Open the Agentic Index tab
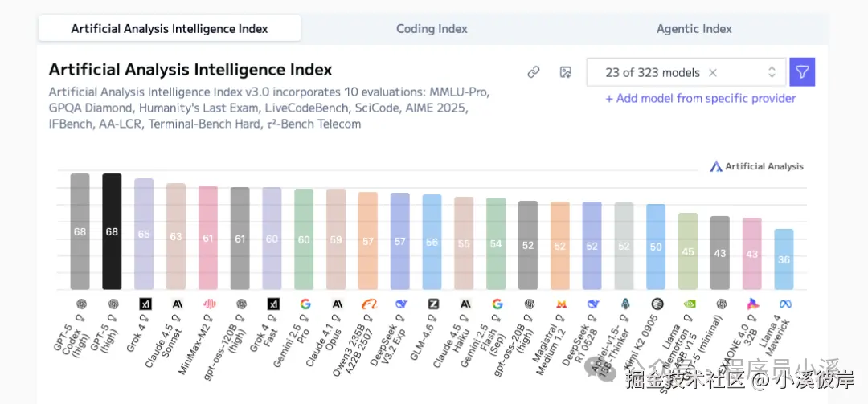The width and height of the screenshot is (868, 404). (694, 28)
